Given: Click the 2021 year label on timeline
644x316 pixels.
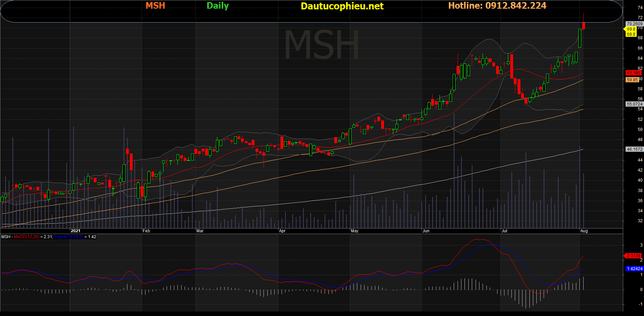Looking at the screenshot, I should [75, 231].
